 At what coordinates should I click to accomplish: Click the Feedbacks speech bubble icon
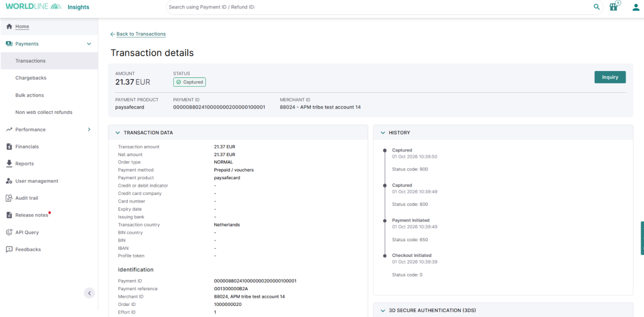click(x=9, y=249)
